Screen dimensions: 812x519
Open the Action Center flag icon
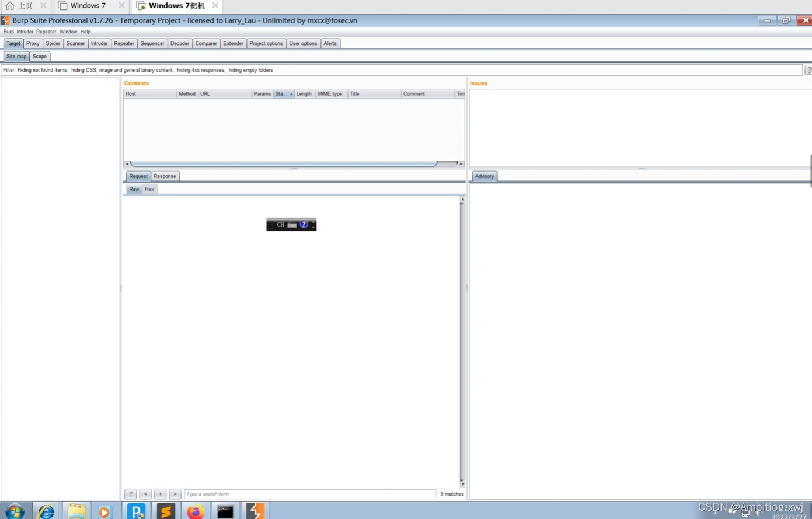pyautogui.click(x=732, y=513)
